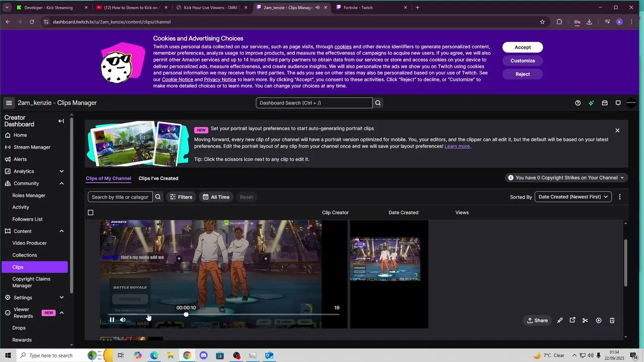Focus the Dashboard Search field
Screen dimensions: 644x362
(314, 103)
